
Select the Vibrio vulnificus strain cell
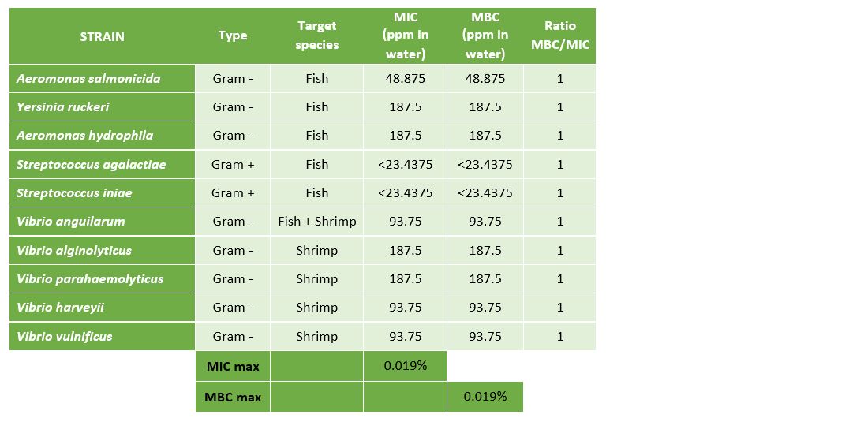(64, 336)
